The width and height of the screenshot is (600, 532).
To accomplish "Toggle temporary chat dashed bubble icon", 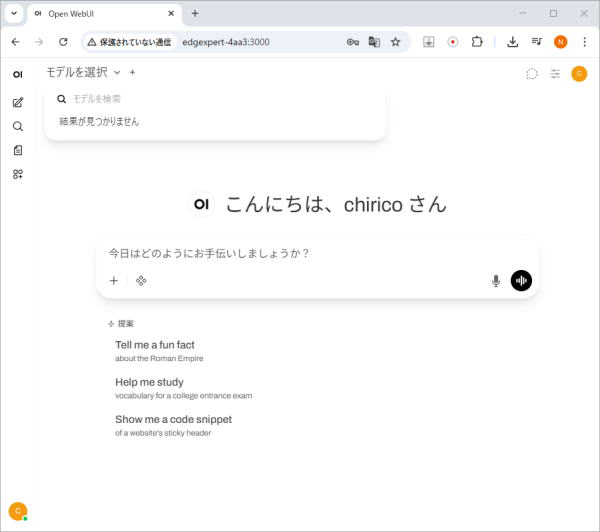I will (532, 73).
